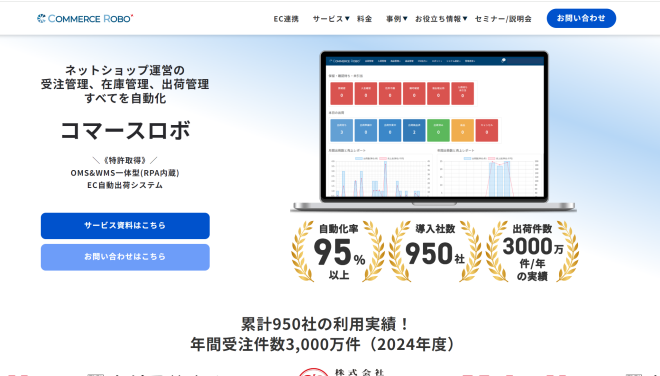The image size is (660, 376).
Task: Click the お問い合わせはこちら button
Action: (125, 257)
